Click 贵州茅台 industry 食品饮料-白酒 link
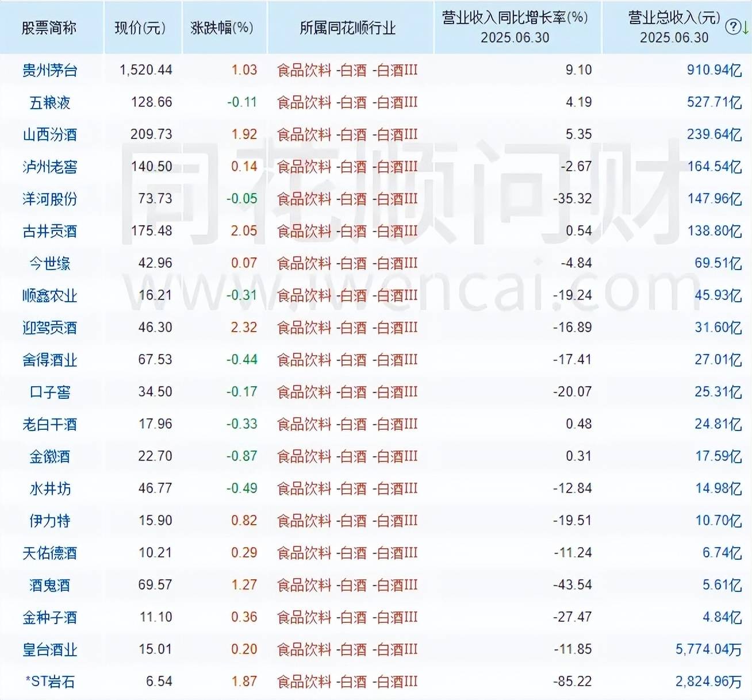 [x=347, y=70]
